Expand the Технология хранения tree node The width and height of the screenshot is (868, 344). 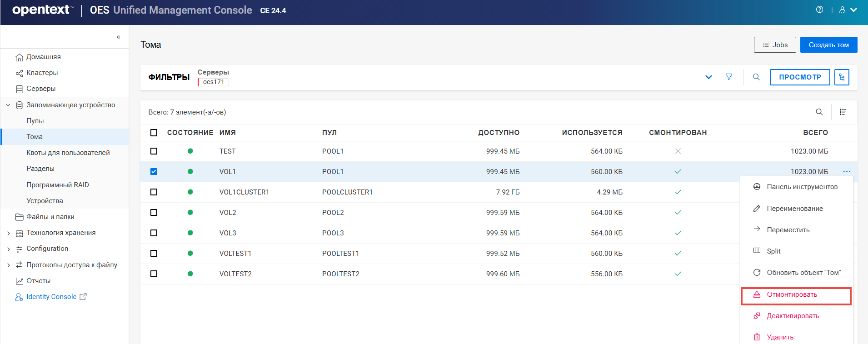(9, 233)
